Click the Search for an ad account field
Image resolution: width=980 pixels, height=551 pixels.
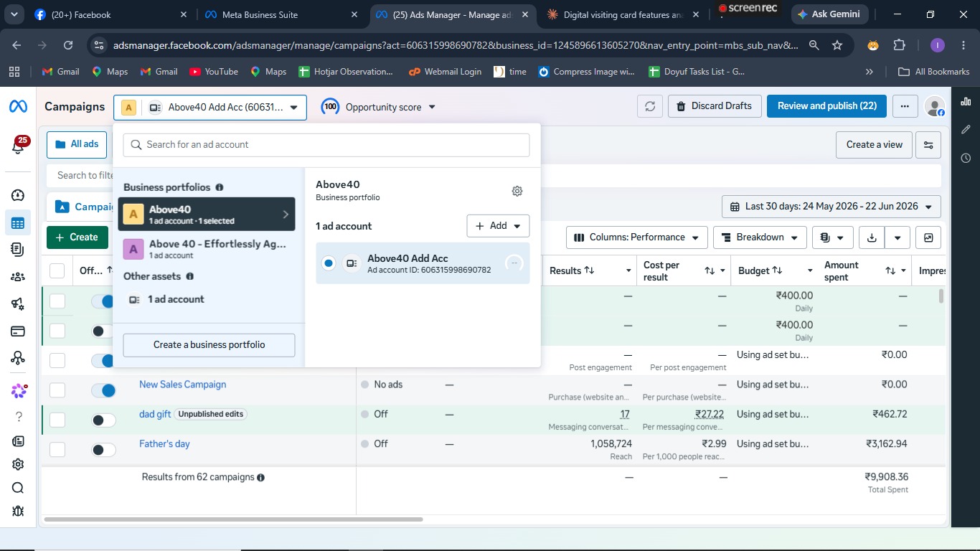click(x=326, y=145)
